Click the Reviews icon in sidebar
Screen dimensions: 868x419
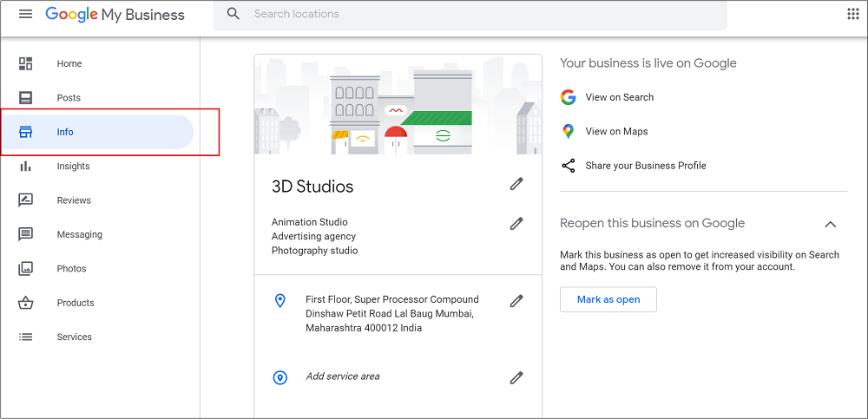25,200
